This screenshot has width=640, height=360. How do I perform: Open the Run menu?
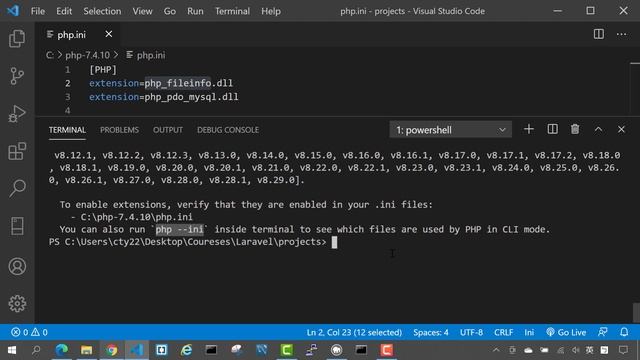195,11
